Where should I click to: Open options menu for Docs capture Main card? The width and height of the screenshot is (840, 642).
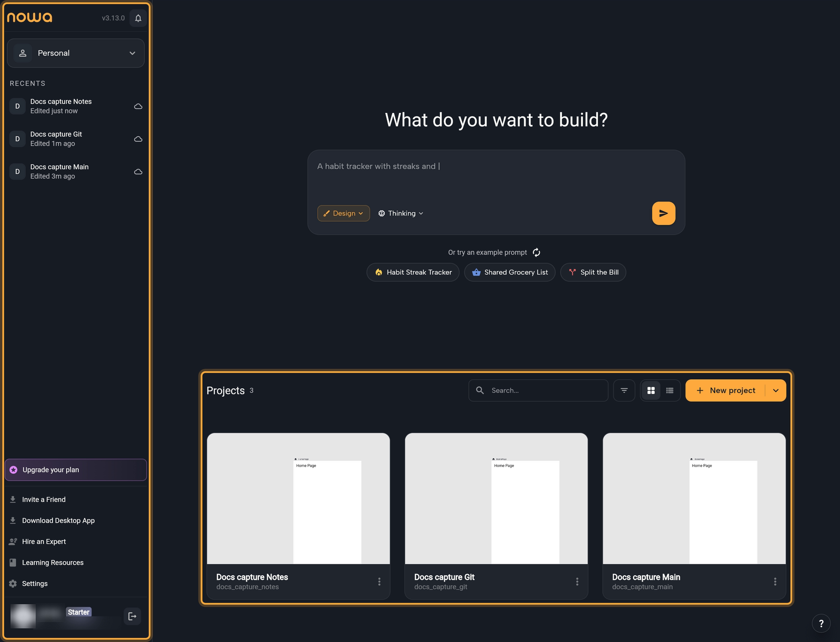[775, 582]
